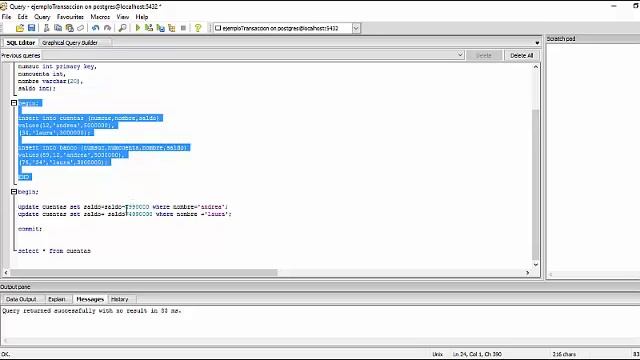Click the Cancel query stop icon
Screen dimensions: 640x360
click(183, 28)
